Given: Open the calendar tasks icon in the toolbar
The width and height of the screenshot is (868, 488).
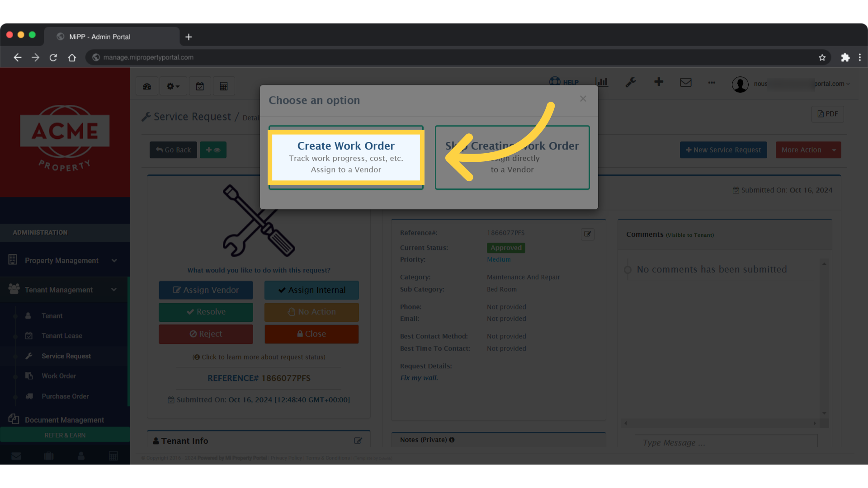Looking at the screenshot, I should point(200,85).
